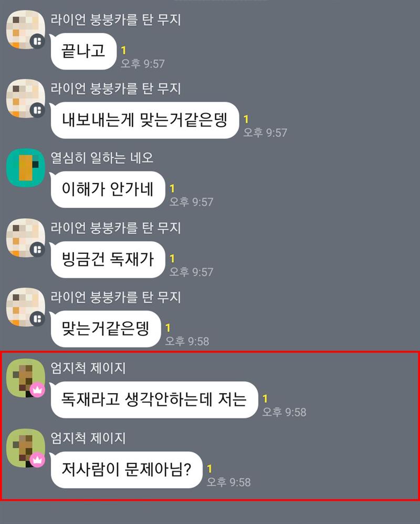The image size is (420, 524).
Task: Open avatar beside the '끝나고' message
Action: point(26,29)
